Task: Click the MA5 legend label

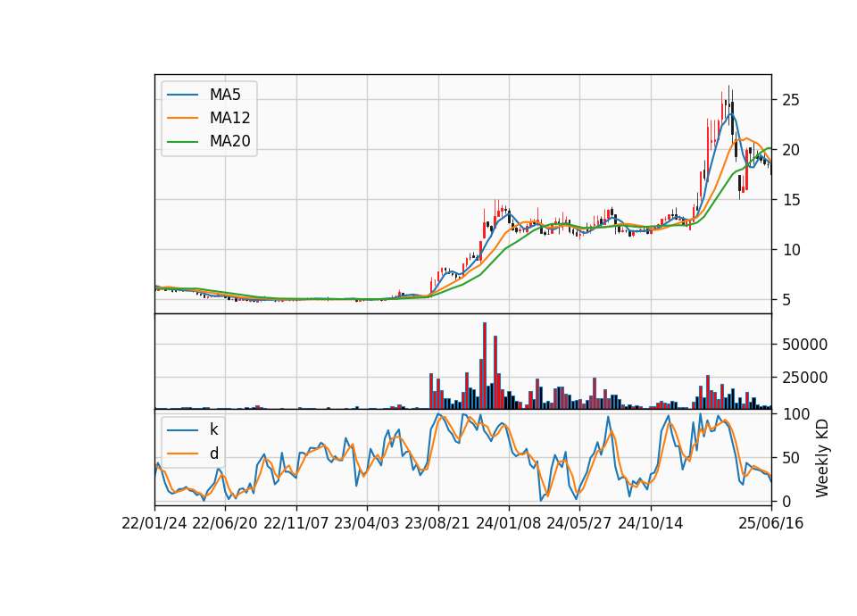Action: click(x=225, y=95)
